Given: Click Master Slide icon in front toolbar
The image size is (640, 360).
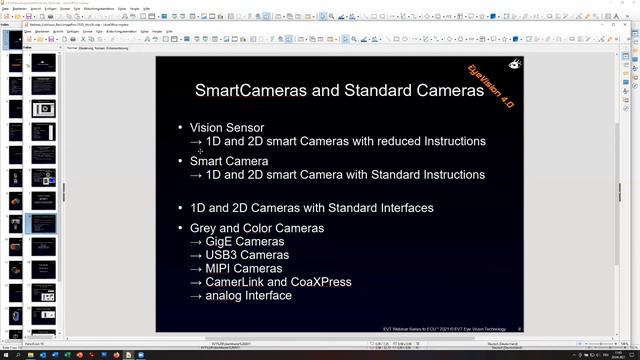Looking at the screenshot, I should [x=186, y=39].
